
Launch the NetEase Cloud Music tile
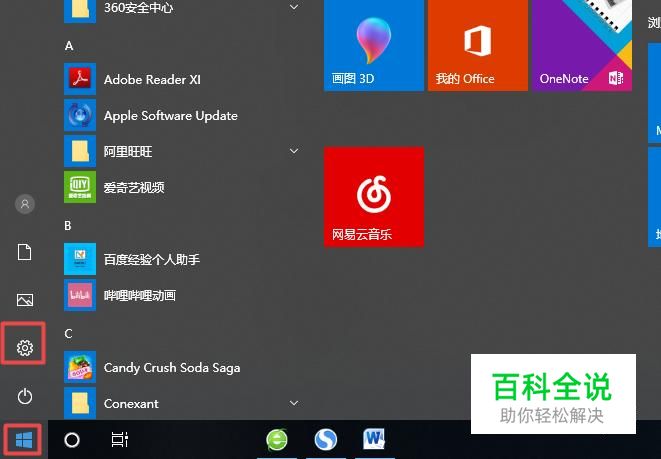tap(373, 196)
